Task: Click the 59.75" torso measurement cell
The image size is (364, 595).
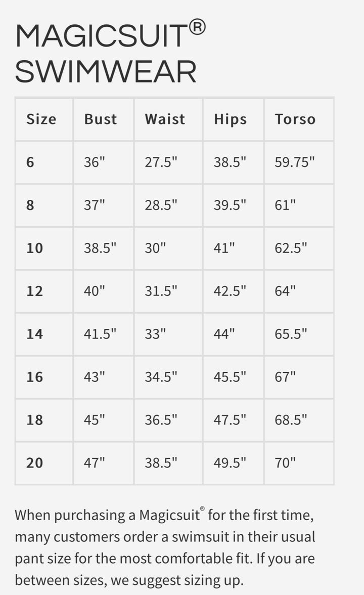Action: 295,162
